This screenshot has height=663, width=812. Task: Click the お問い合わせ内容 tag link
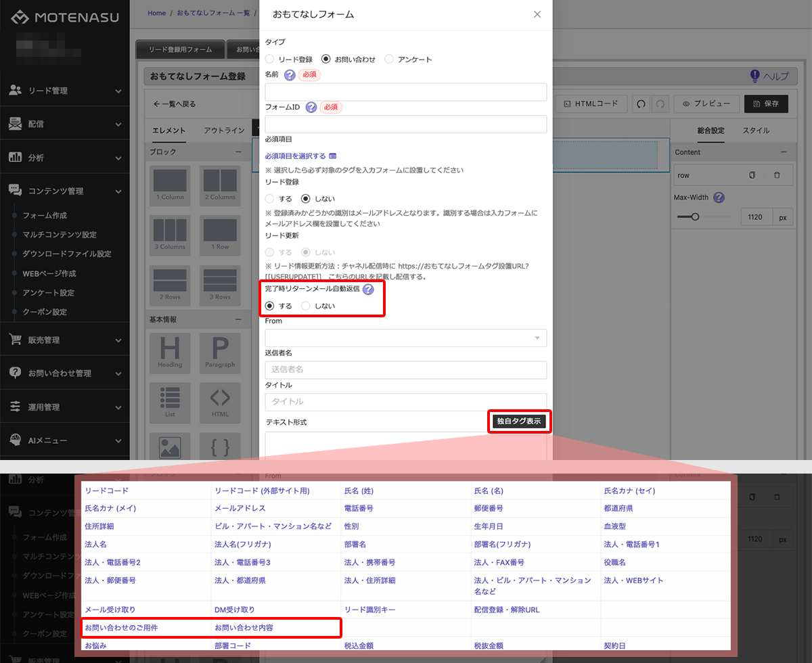coord(244,628)
